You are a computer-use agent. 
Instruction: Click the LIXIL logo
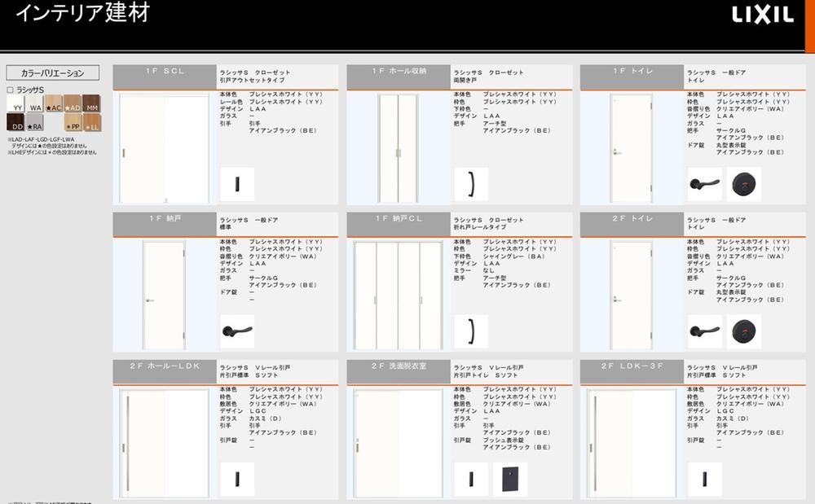pyautogui.click(x=761, y=15)
